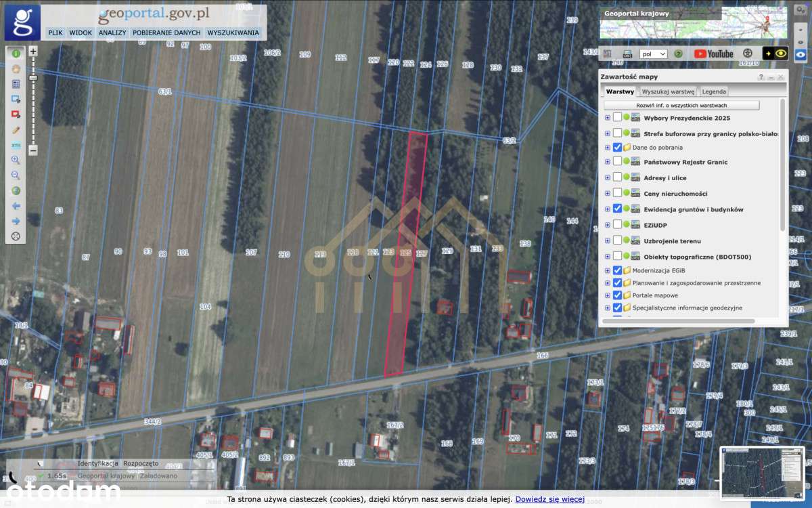Click the phone icon in bottom-left status area
The image size is (812, 508).
click(x=14, y=476)
